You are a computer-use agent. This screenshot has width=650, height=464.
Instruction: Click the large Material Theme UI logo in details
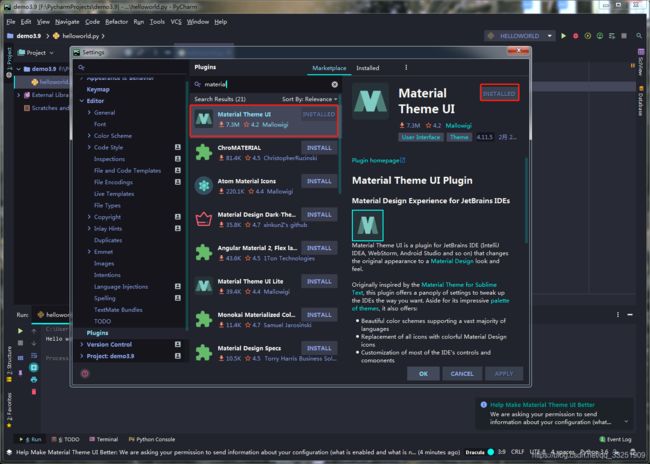371,102
